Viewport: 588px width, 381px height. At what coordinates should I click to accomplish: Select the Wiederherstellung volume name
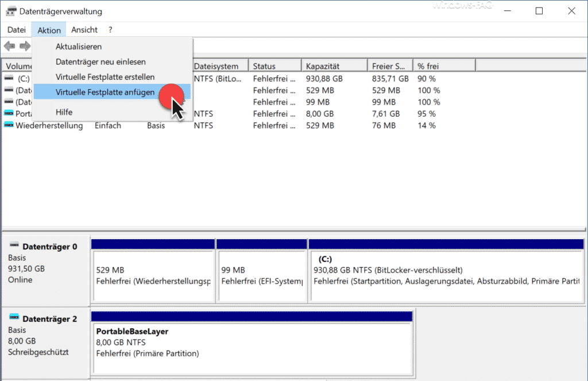49,125
